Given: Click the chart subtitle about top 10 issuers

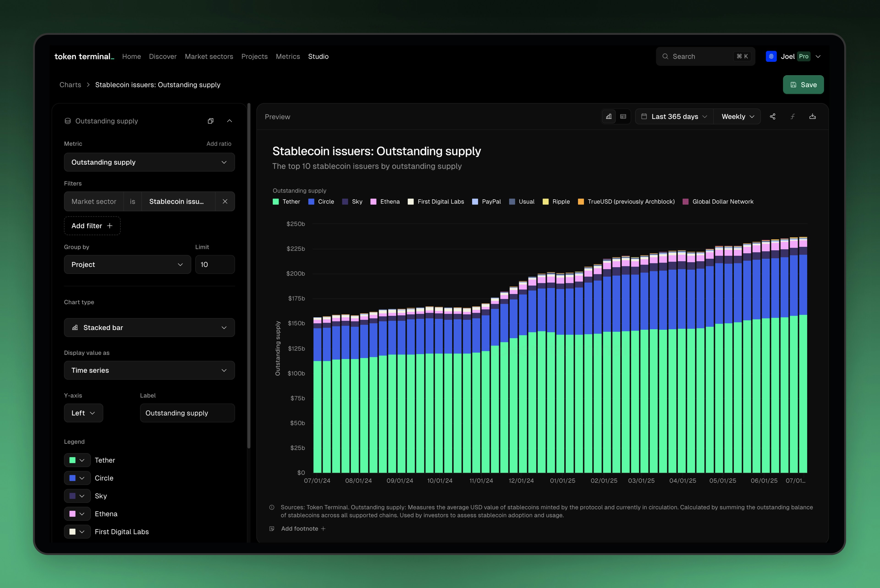Looking at the screenshot, I should click(367, 166).
